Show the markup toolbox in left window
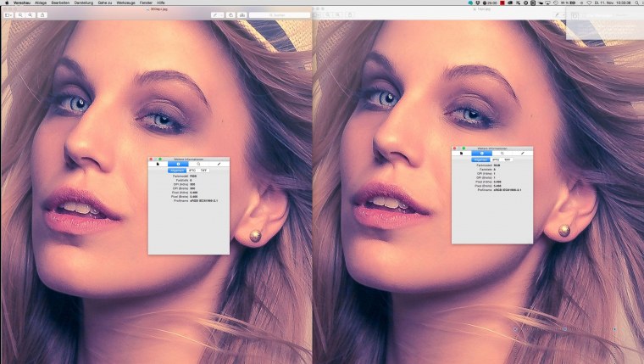Viewport: 644px width, 364px height. (x=244, y=14)
